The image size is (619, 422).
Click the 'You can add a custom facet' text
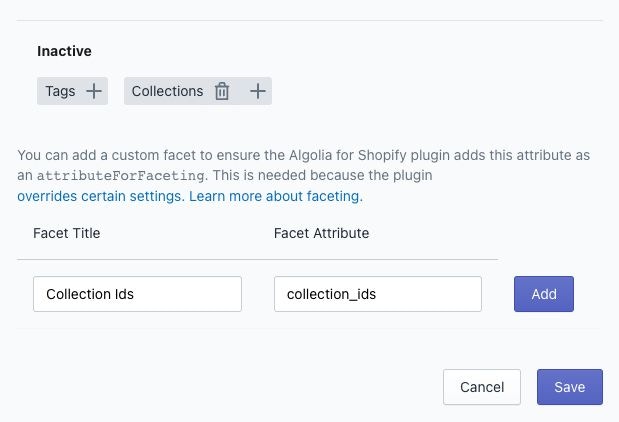pos(100,156)
